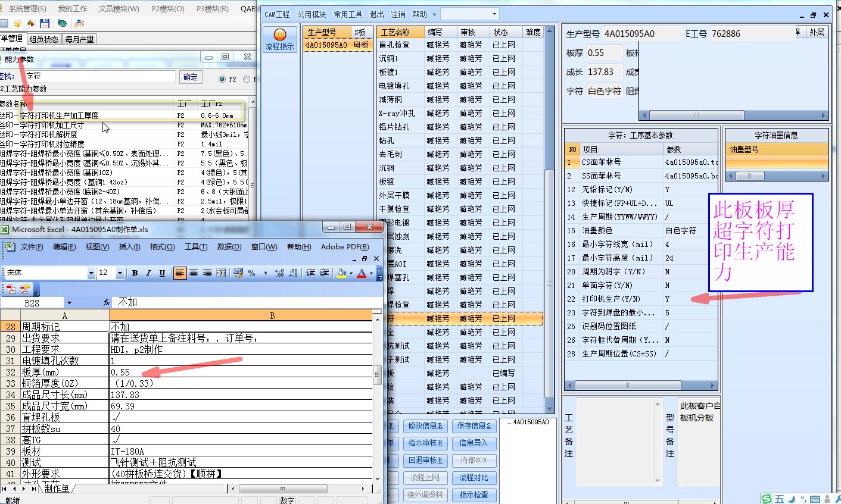Click the 修改信息R button
841x504 pixels.
pos(425,425)
